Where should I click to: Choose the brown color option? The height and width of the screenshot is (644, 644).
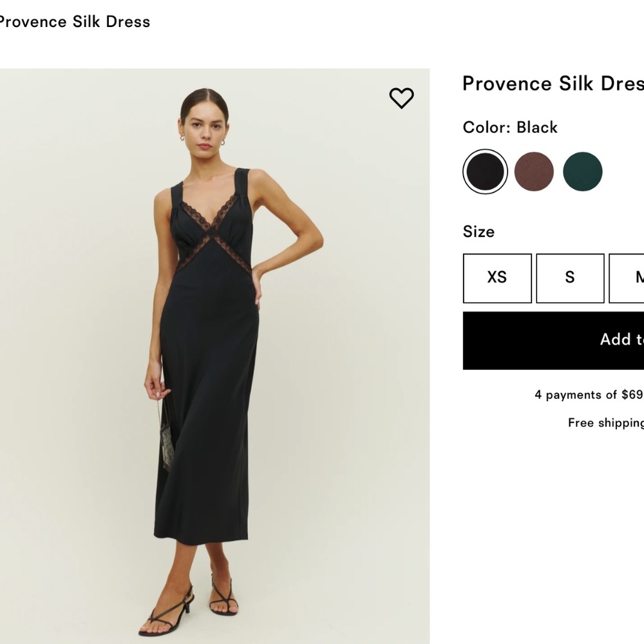(533, 171)
